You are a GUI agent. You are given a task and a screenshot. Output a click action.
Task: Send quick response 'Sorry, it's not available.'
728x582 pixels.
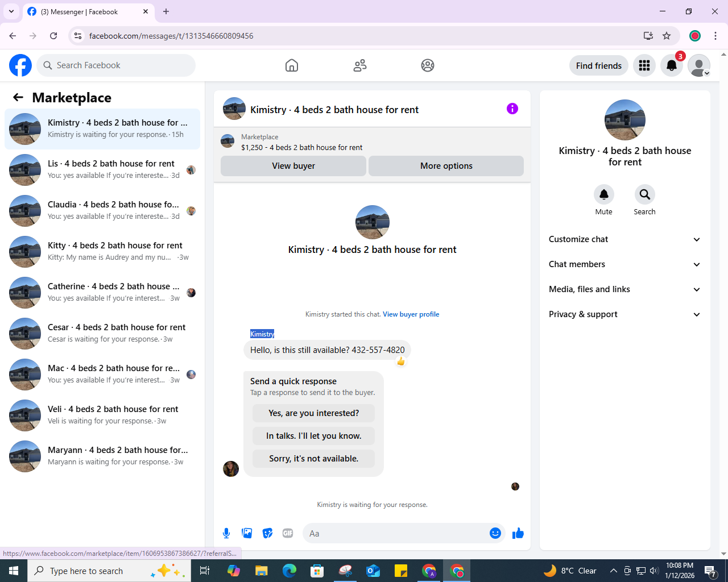[x=314, y=459]
